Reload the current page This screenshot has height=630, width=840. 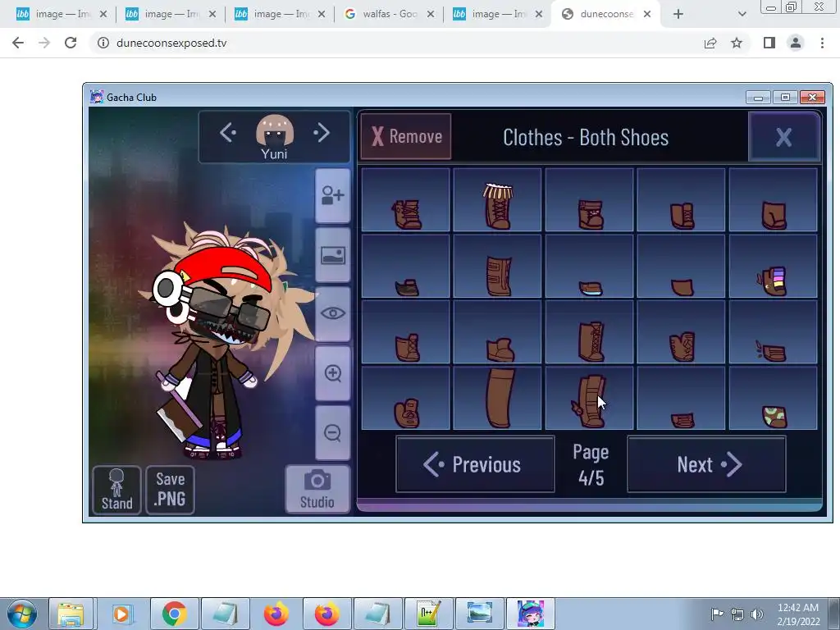[x=71, y=43]
